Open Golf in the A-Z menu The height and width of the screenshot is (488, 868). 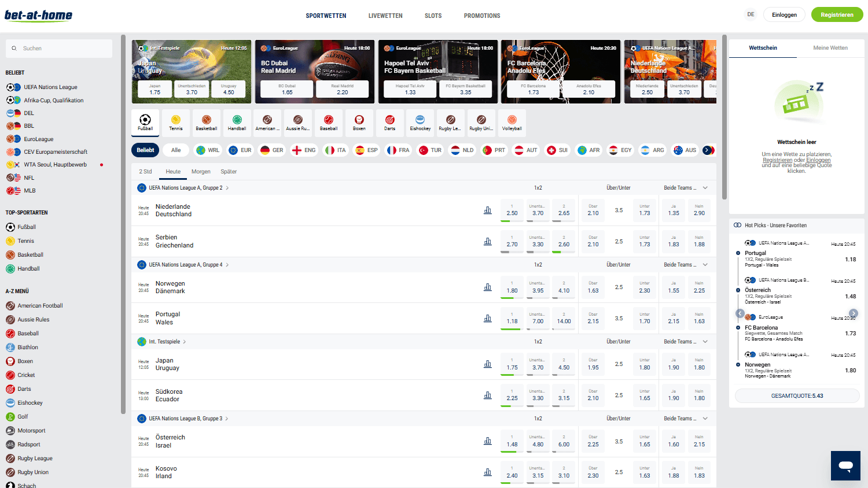coord(17,417)
